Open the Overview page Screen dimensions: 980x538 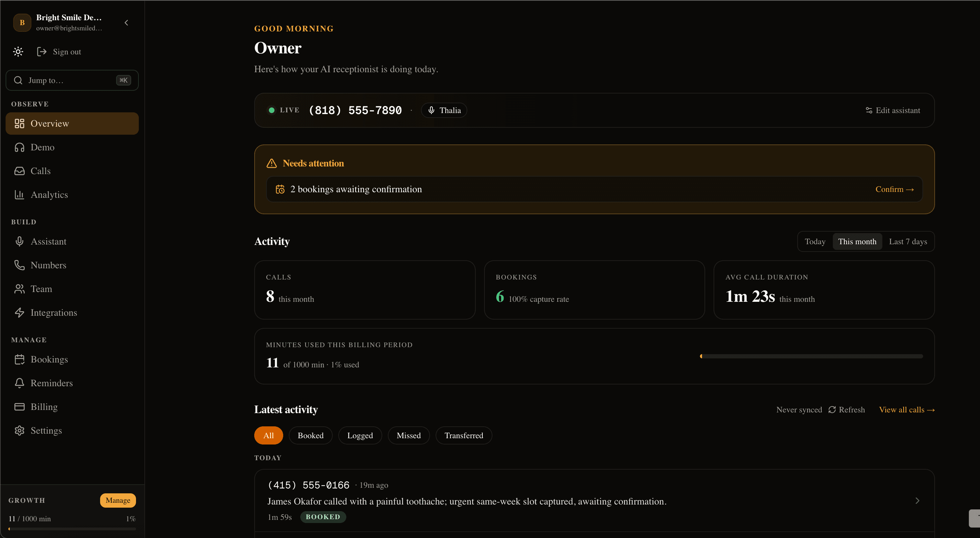[x=72, y=124]
